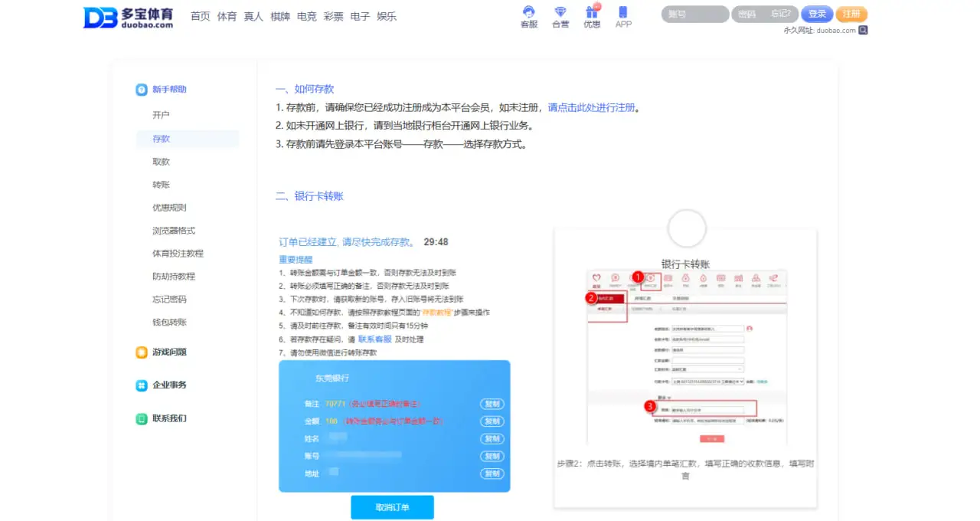This screenshot has height=521, width=980.
Task: Select 转账 in the sidebar
Action: click(x=161, y=185)
